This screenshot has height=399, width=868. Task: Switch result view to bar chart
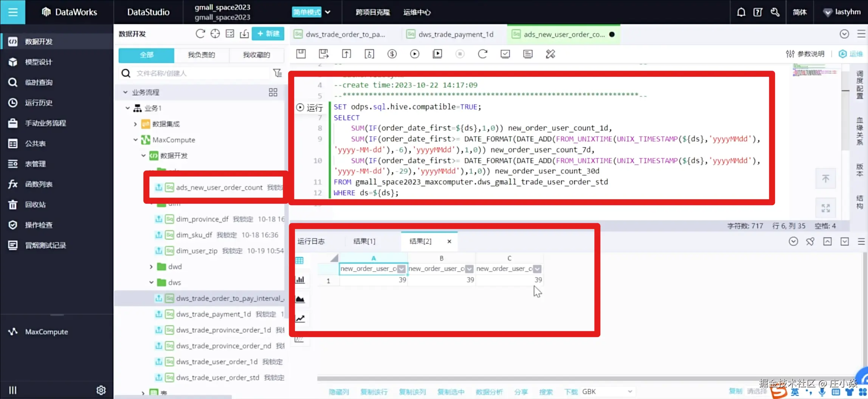click(x=300, y=280)
